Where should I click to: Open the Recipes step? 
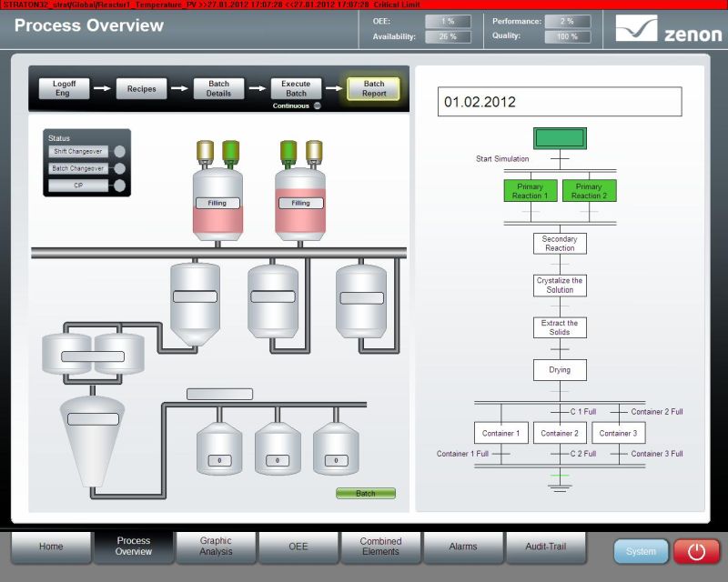[142, 89]
